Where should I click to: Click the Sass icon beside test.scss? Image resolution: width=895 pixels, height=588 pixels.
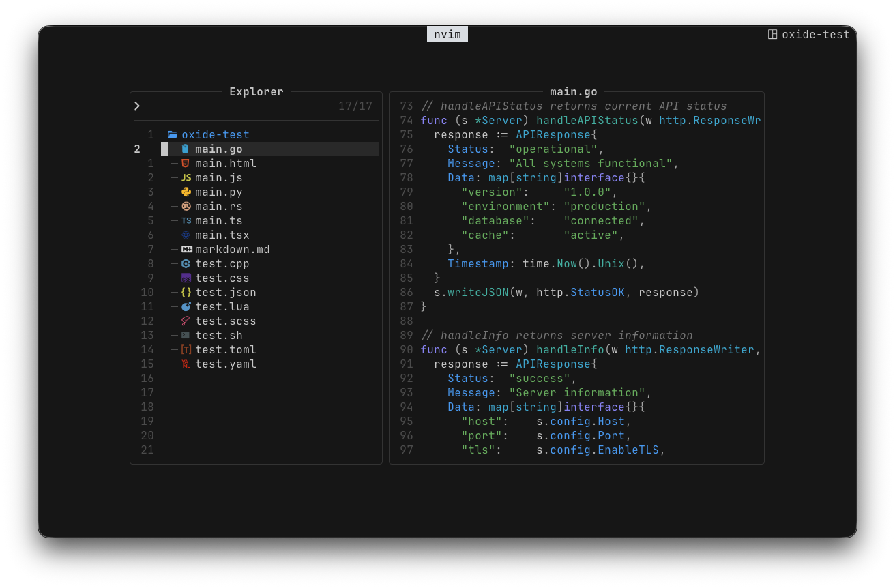pyautogui.click(x=186, y=321)
